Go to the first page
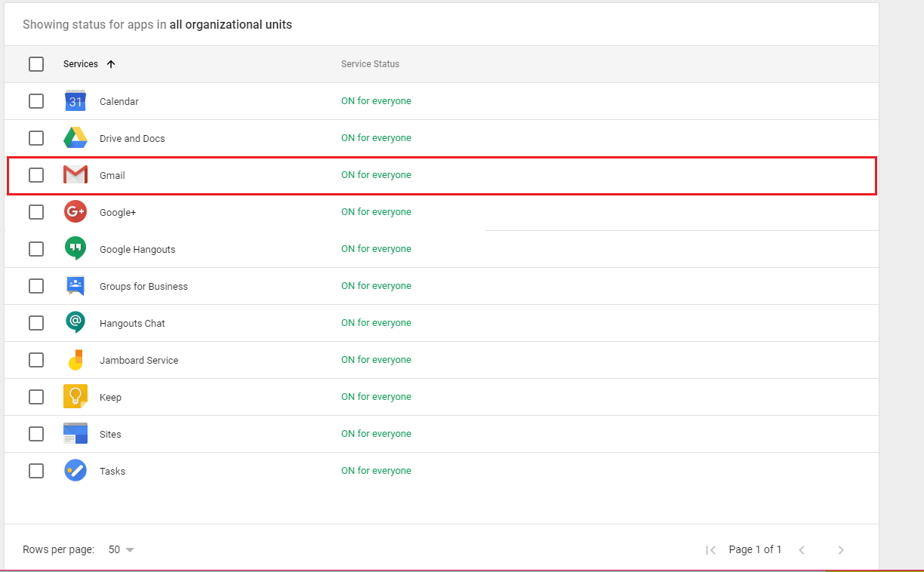 710,550
